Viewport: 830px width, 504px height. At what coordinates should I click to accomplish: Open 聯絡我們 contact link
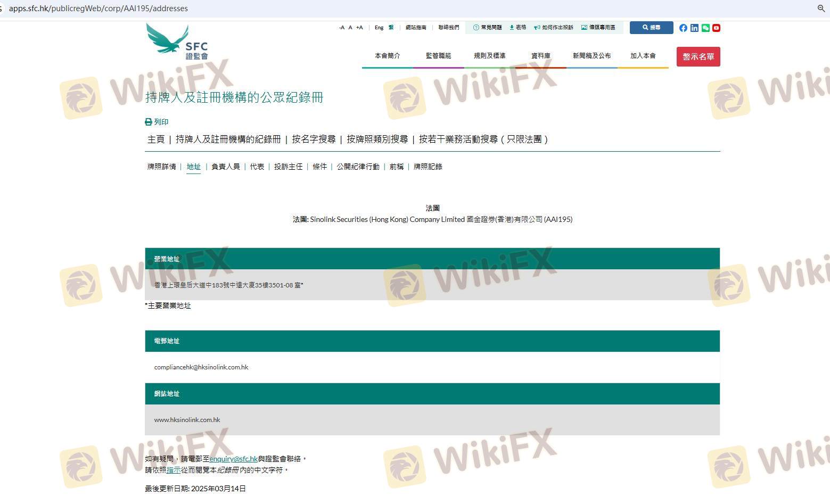(x=449, y=28)
